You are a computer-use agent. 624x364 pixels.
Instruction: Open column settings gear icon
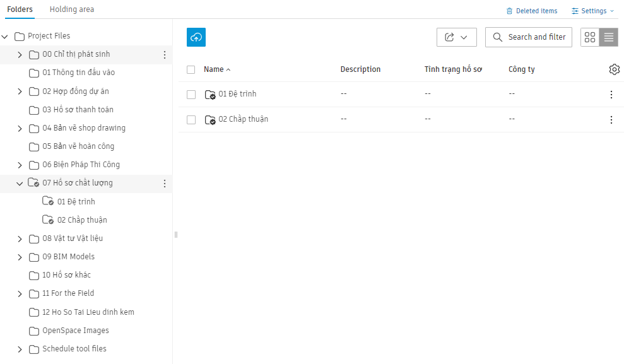(x=614, y=69)
